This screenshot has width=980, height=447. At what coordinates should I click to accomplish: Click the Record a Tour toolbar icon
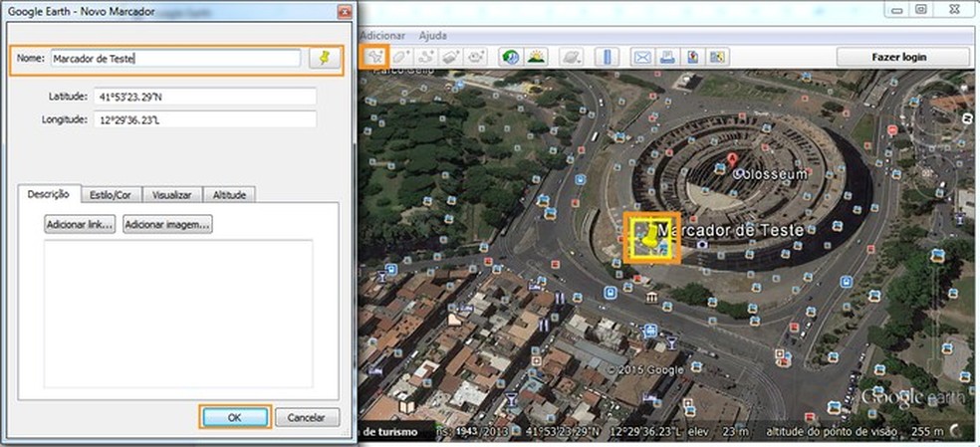click(477, 57)
